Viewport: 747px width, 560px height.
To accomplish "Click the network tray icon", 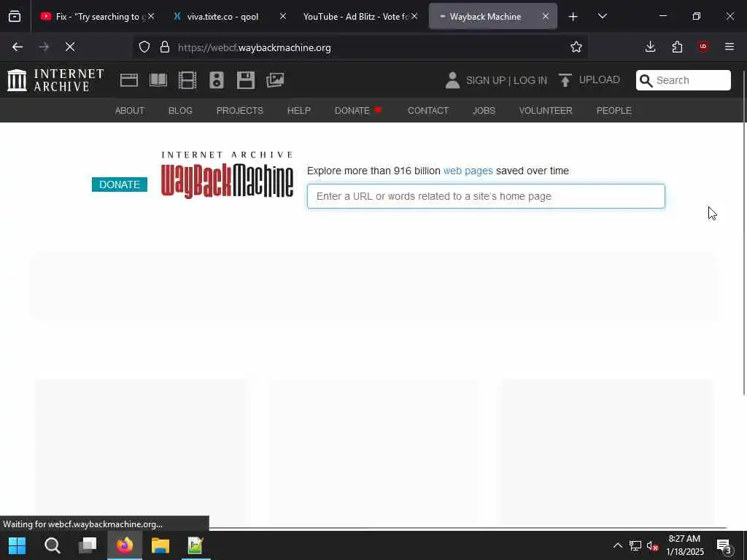I will pyautogui.click(x=635, y=545).
